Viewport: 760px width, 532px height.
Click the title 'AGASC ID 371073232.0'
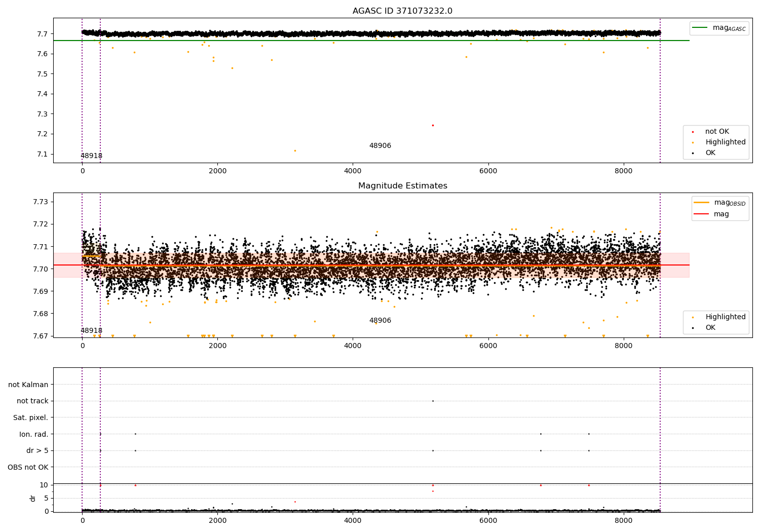(x=402, y=11)
